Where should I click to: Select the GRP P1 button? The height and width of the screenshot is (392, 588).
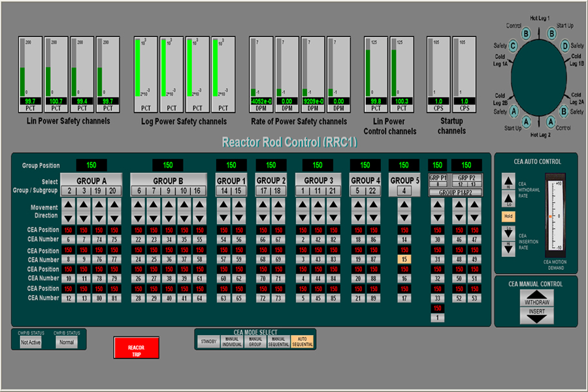point(438,178)
